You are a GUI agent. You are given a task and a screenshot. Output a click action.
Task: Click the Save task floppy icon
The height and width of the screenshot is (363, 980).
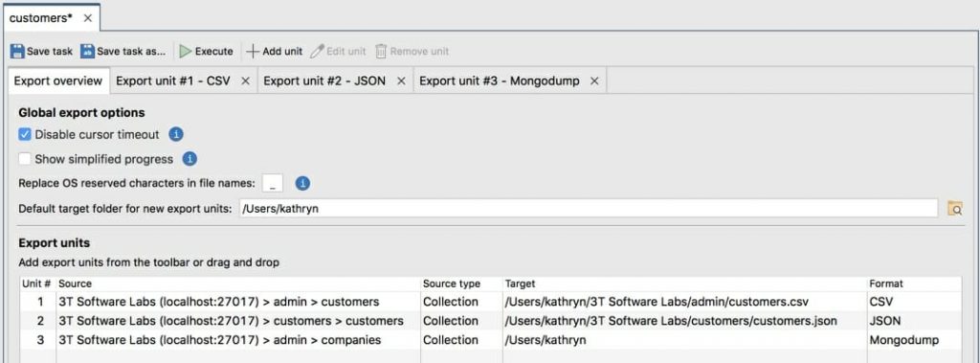pos(17,52)
